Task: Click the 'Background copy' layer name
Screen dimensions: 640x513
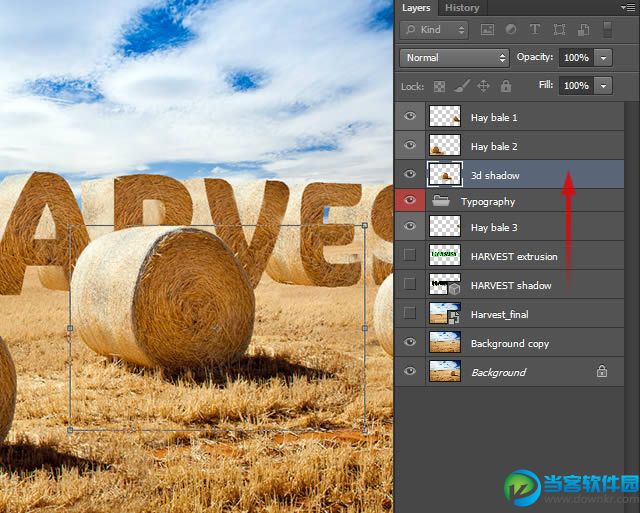Action: point(510,344)
